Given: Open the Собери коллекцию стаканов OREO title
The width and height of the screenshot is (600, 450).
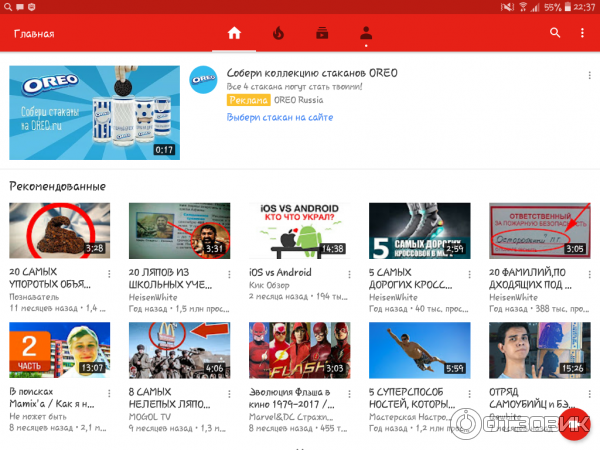Looking at the screenshot, I should [312, 73].
